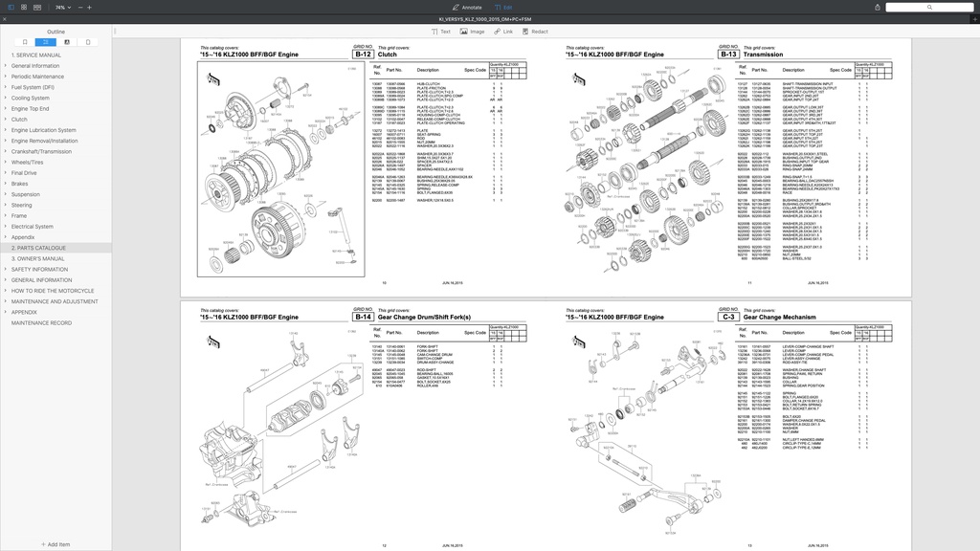Image resolution: width=980 pixels, height=551 pixels.
Task: Expand the Brakes outline entry
Action: point(5,184)
